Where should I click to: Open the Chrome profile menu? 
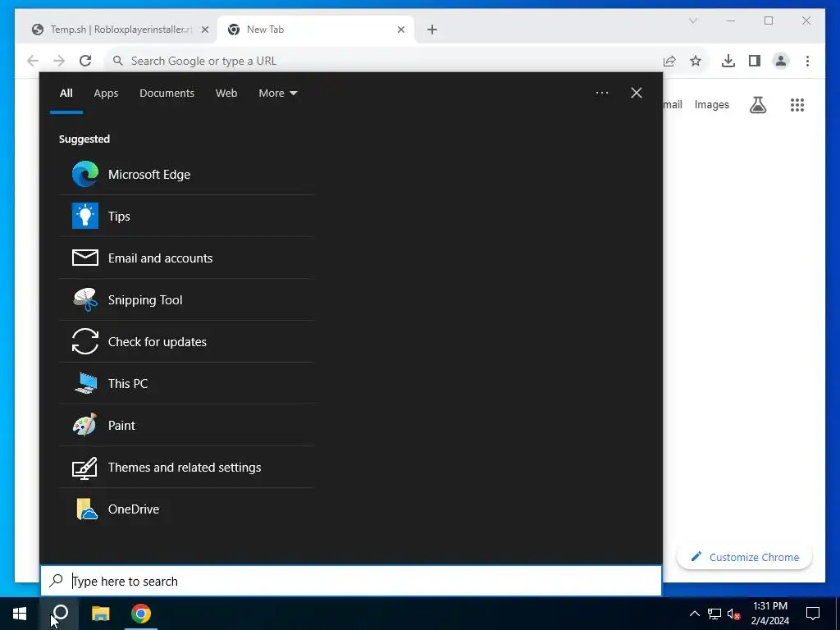click(781, 61)
